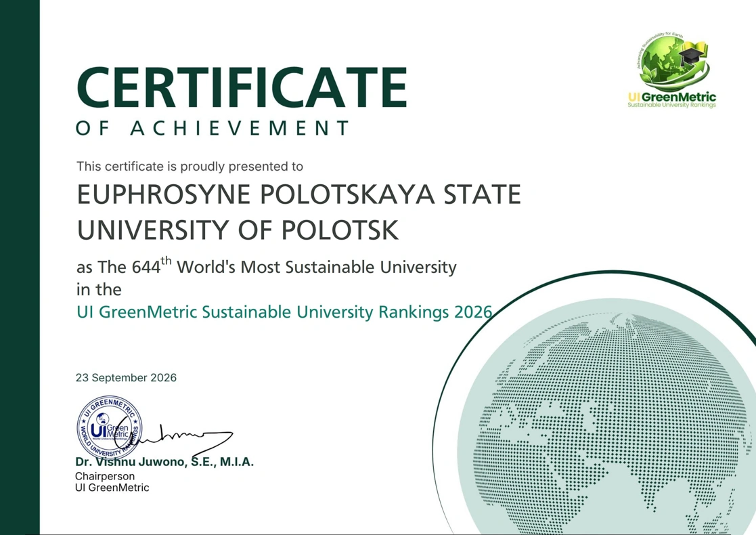
Task: Click the name 'Dr. Vishnu Juwono, S.E., M.I.A.'
Action: pyautogui.click(x=164, y=462)
